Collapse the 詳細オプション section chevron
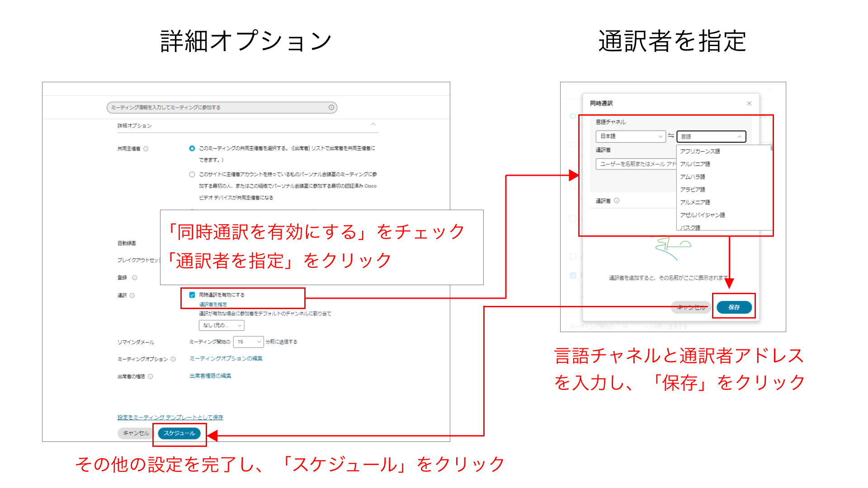This screenshot has width=868, height=488. [373, 124]
